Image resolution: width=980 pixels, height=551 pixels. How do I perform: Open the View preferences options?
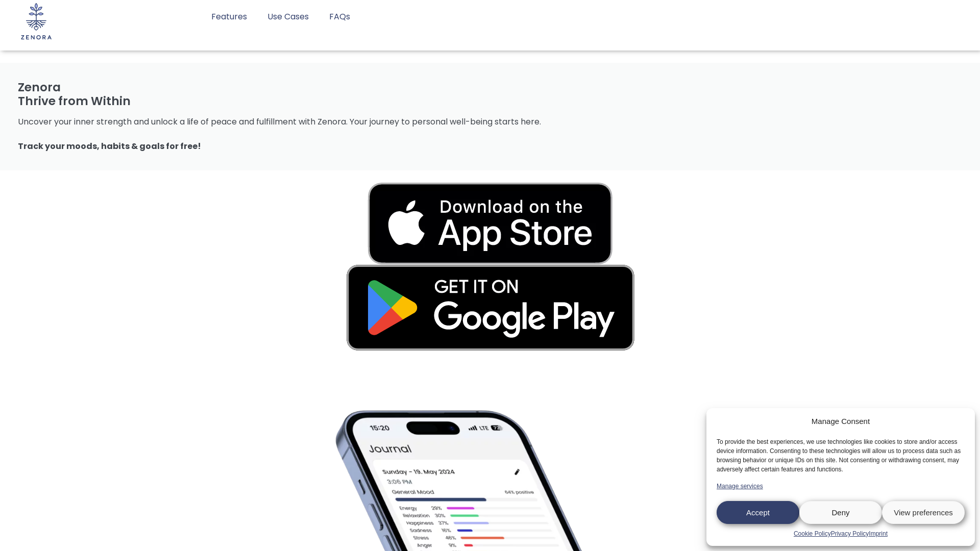tap(923, 512)
